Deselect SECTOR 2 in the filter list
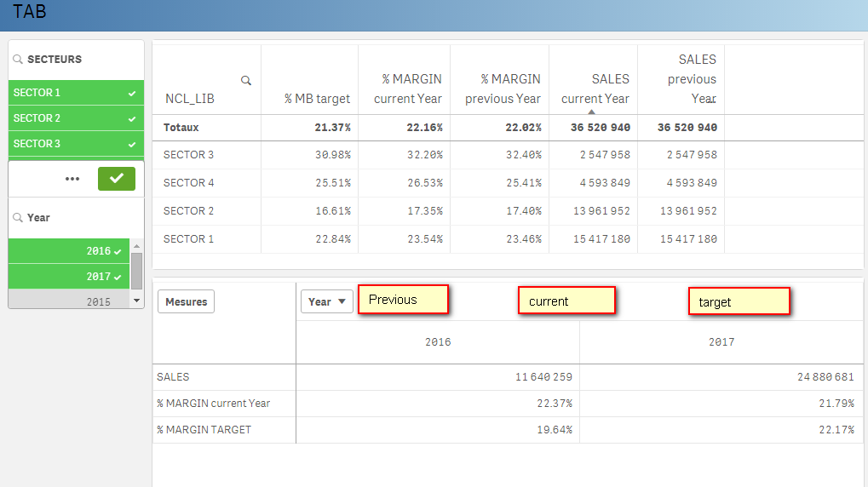Screen dimensions: 868x487 pyautogui.click(x=76, y=117)
